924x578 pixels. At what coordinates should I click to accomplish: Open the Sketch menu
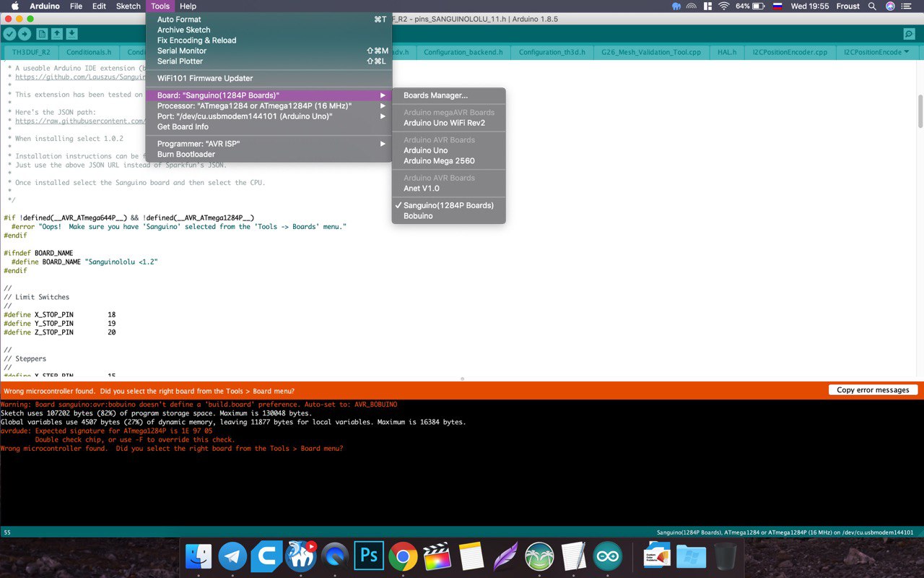click(x=128, y=6)
